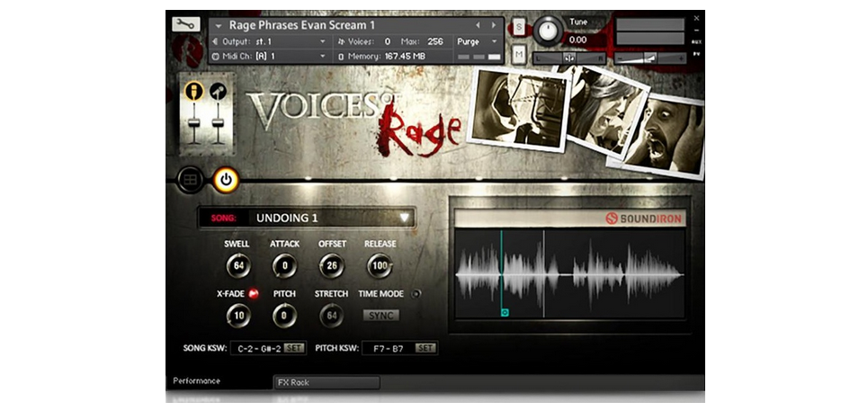Open the grid view round button
Viewport: 868px width, 411px height.
191,181
